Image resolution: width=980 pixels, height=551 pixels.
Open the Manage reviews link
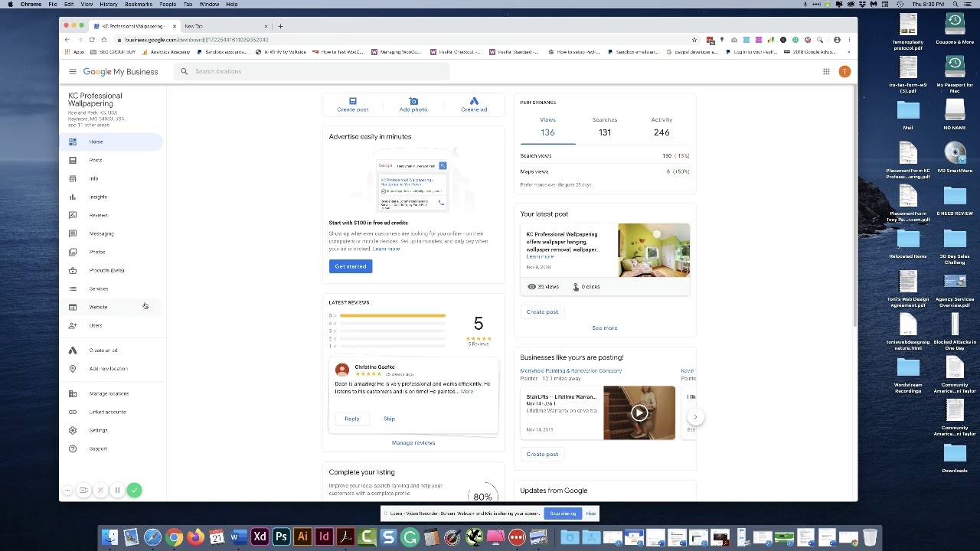tap(413, 442)
